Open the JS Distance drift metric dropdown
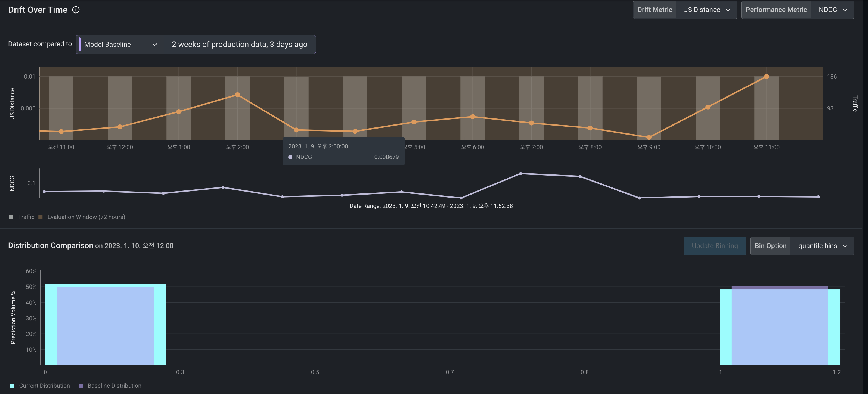Screen dimensions: 868x394 tap(706, 10)
